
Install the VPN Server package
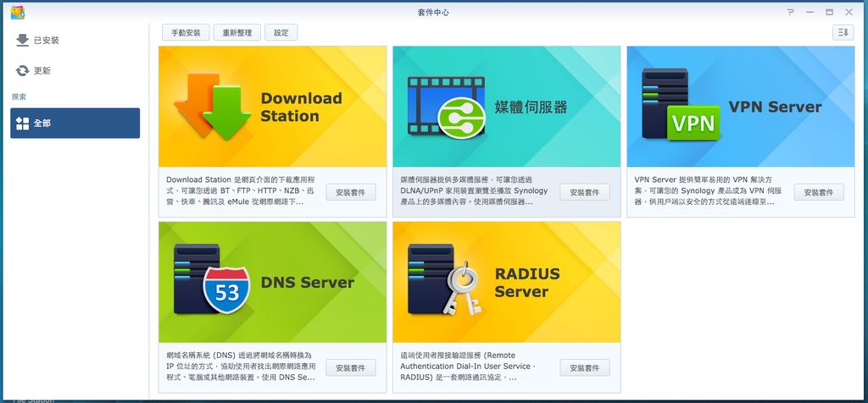(819, 192)
